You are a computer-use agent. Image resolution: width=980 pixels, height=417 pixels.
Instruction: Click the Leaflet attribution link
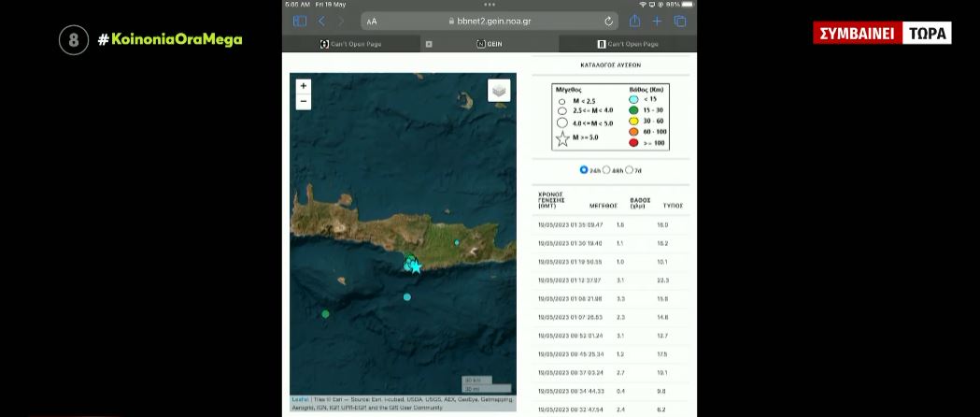tap(298, 399)
